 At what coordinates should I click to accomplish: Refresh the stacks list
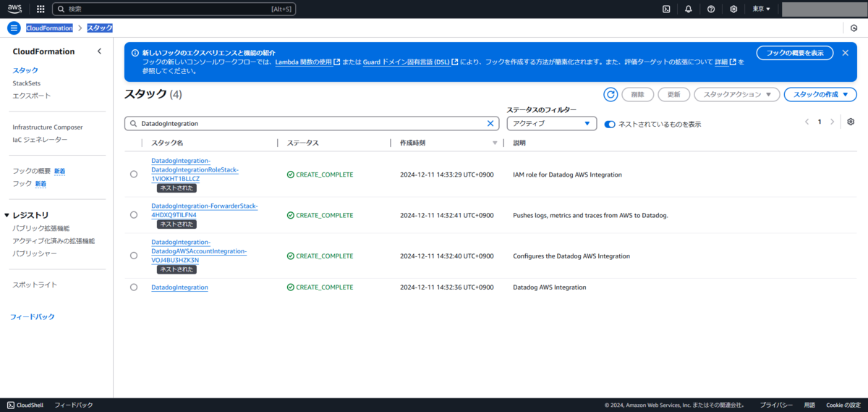click(x=610, y=94)
